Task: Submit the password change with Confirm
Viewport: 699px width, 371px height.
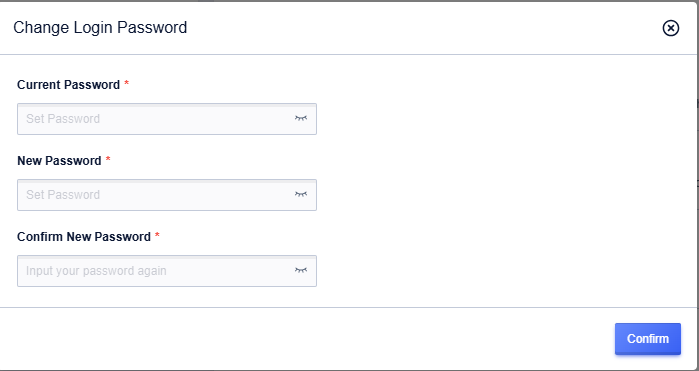Action: tap(648, 339)
